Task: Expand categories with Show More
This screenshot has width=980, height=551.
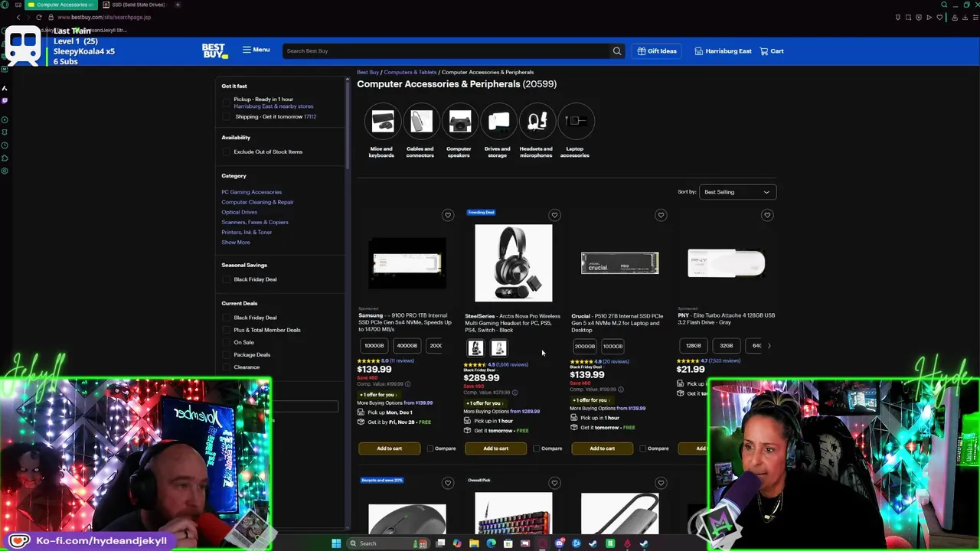Action: point(236,242)
